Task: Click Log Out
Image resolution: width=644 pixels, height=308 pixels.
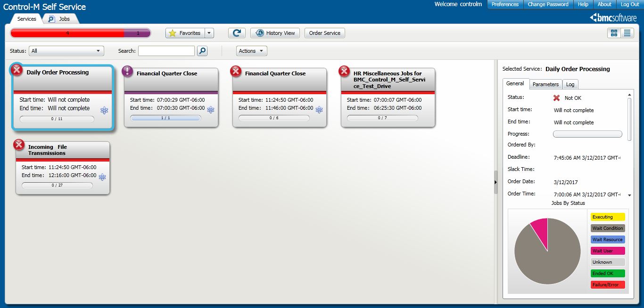Action: [629, 4]
